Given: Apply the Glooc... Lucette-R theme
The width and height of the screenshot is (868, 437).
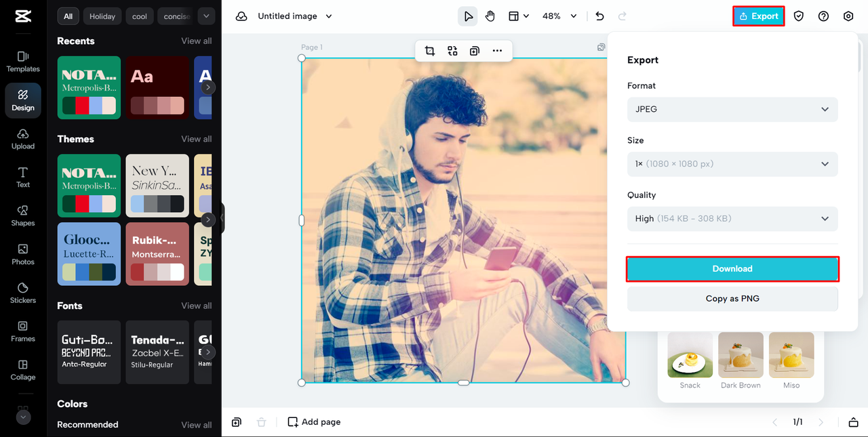Looking at the screenshot, I should click(x=89, y=254).
